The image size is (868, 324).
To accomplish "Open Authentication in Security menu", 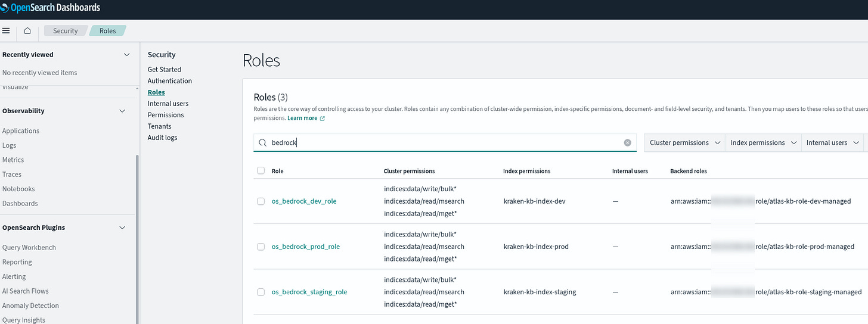I will (170, 81).
